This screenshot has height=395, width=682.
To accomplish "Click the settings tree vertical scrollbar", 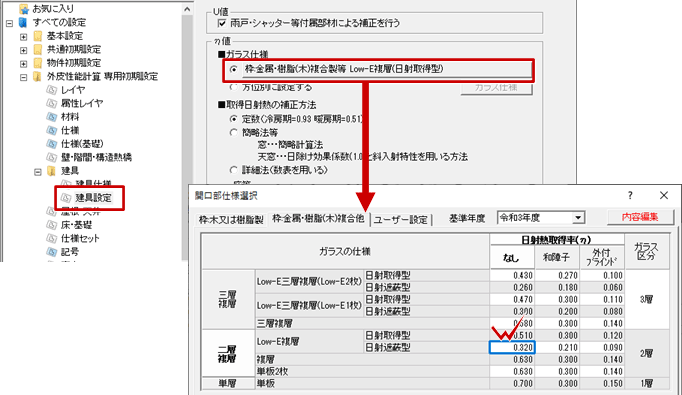I will pos(187,131).
